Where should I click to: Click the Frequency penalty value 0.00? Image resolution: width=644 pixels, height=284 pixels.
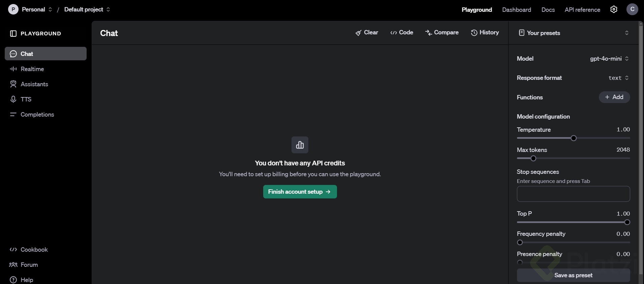coord(623,234)
